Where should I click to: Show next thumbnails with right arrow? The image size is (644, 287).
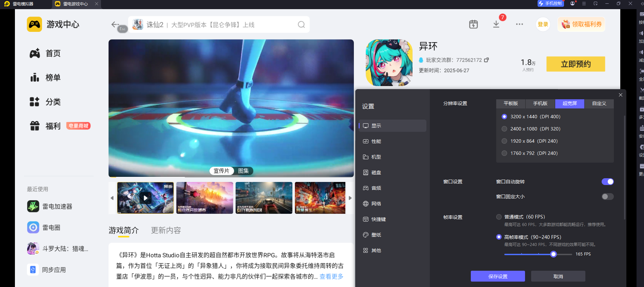tap(350, 198)
